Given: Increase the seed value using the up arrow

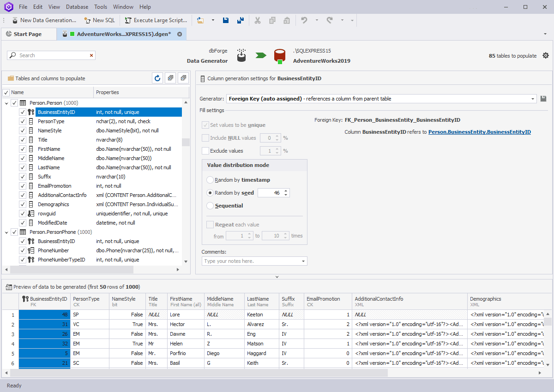Looking at the screenshot, I should (286, 191).
